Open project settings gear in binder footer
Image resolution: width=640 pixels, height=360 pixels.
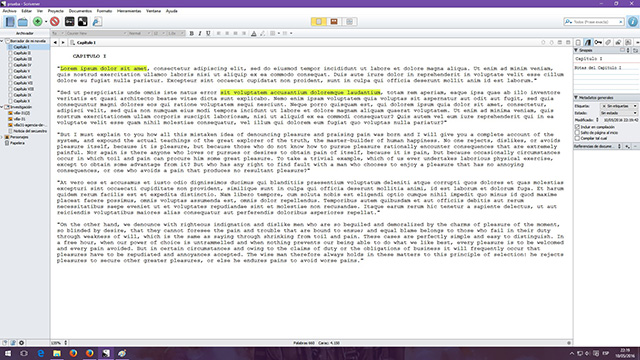pos(21,343)
